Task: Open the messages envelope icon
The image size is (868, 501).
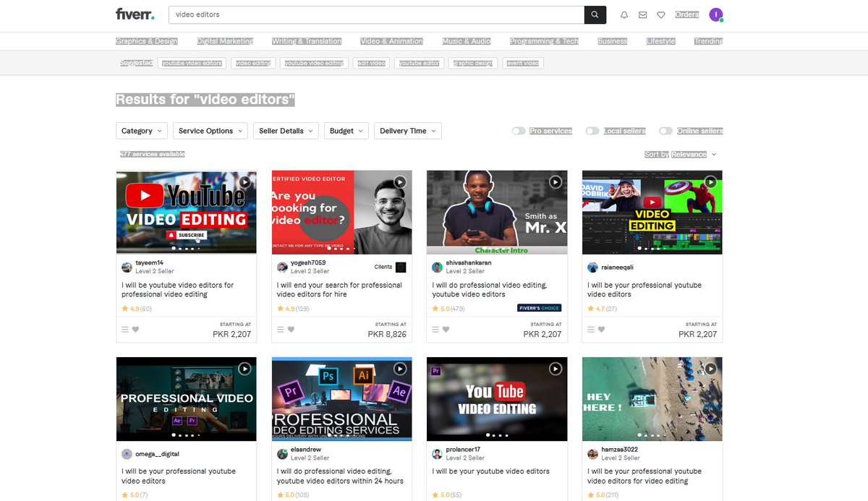Action: [x=642, y=14]
